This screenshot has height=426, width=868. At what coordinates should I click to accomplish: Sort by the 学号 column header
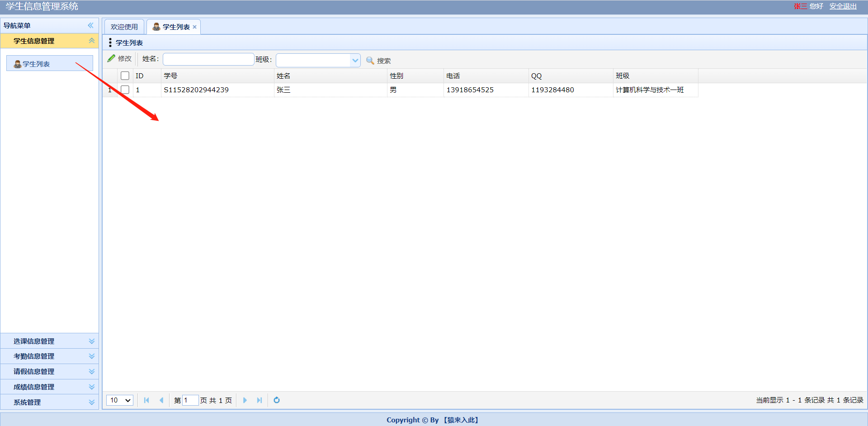[217, 76]
